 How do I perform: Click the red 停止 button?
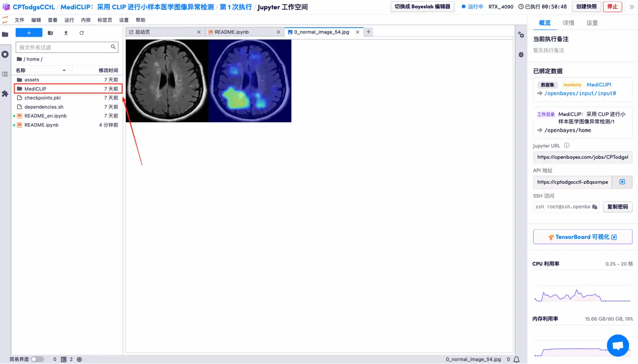pyautogui.click(x=612, y=7)
